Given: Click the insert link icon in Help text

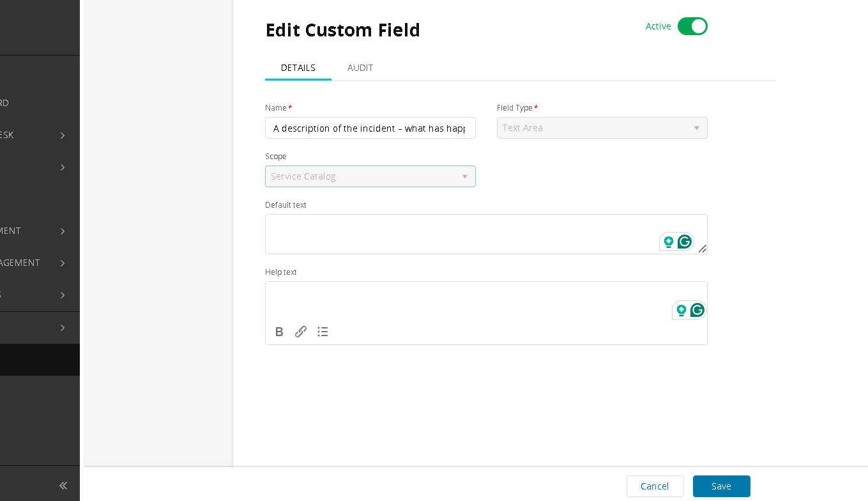Looking at the screenshot, I should 301,332.
